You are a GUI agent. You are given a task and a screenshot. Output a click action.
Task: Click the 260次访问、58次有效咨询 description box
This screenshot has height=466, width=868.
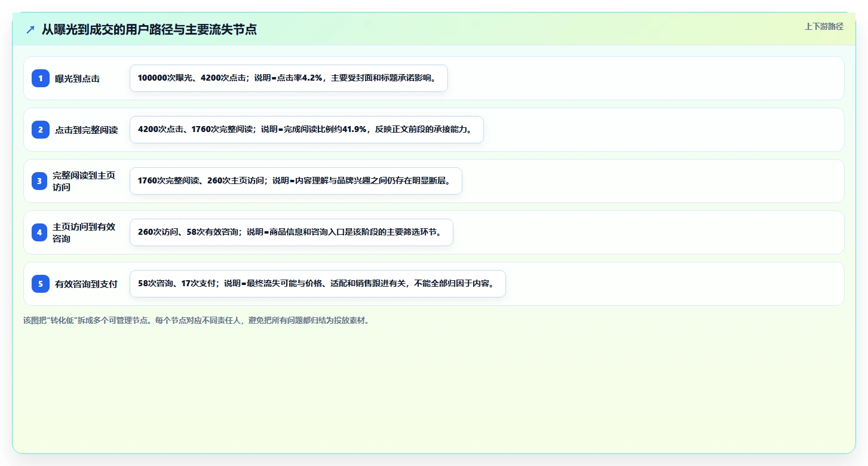tap(292, 232)
